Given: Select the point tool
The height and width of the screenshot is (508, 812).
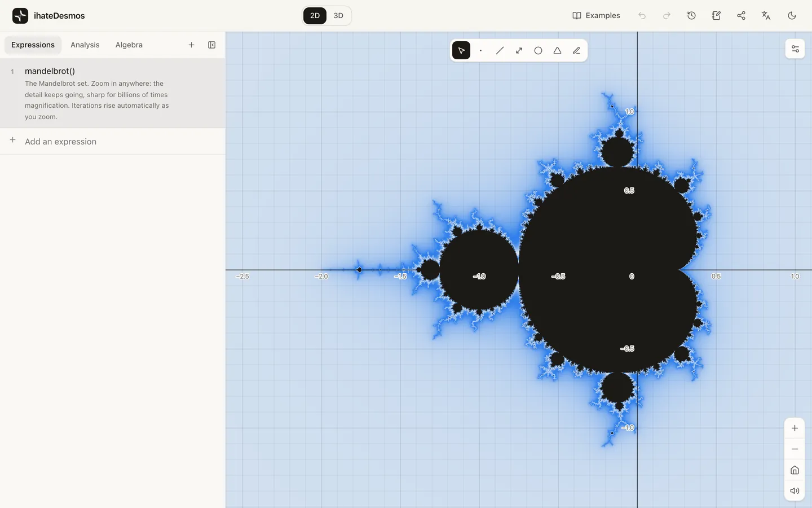Looking at the screenshot, I should click(480, 51).
